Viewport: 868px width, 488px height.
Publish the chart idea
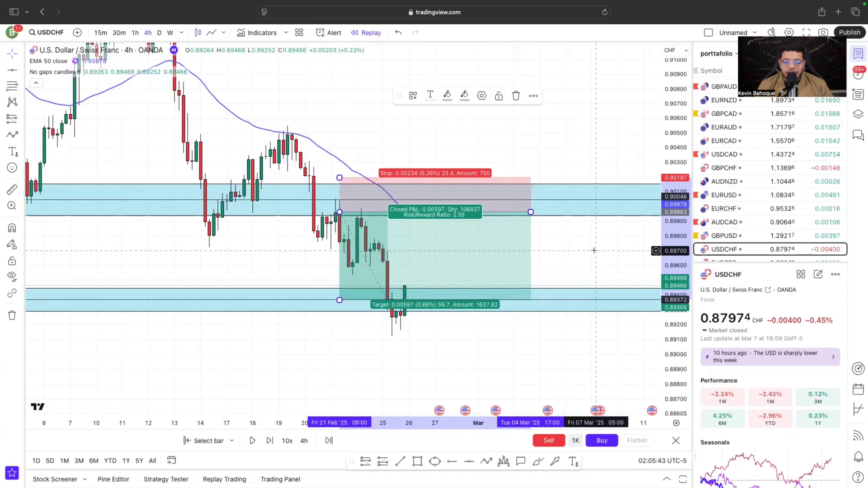coord(849,33)
